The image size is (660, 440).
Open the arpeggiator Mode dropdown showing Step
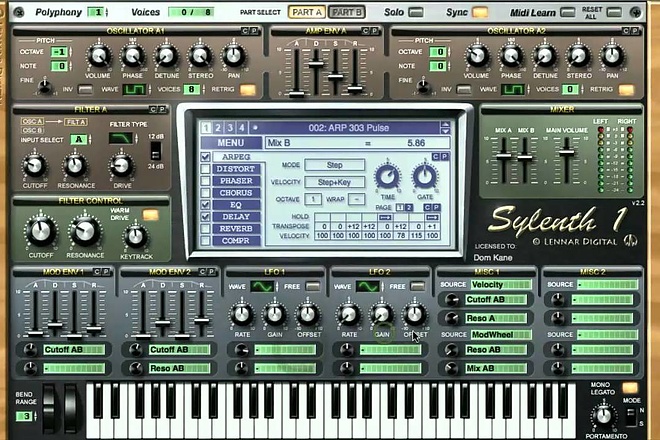335,165
